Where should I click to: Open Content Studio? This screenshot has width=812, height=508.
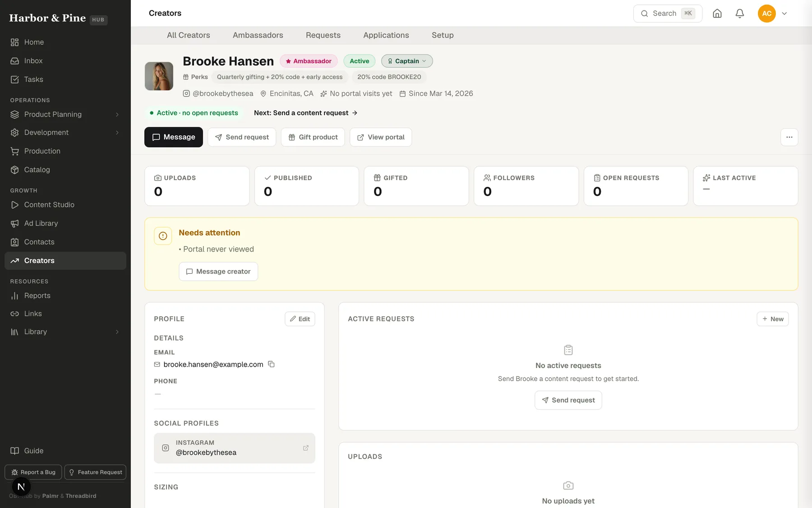(x=65, y=205)
